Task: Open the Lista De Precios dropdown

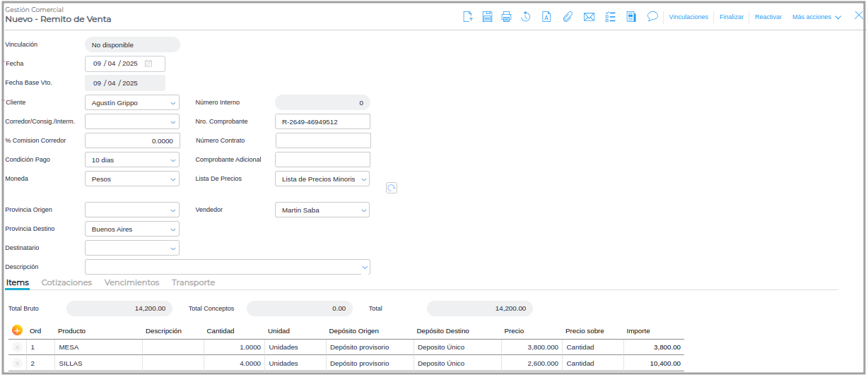Action: point(322,179)
